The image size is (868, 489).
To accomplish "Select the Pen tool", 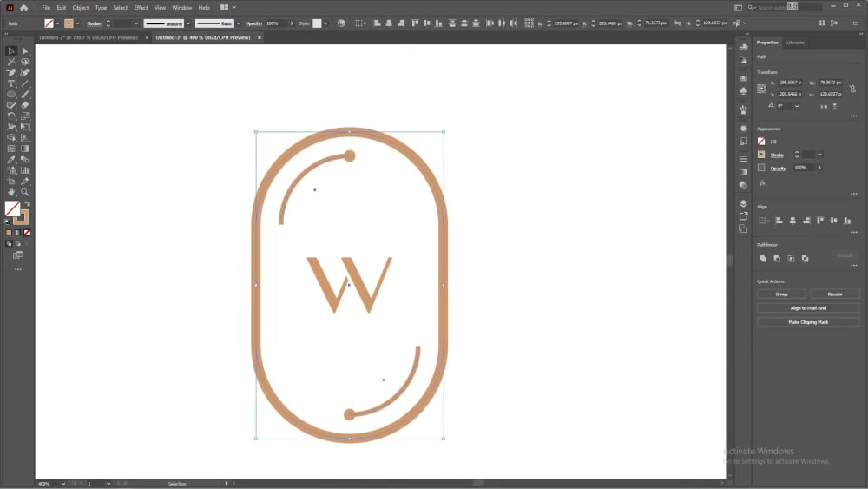I will 11,73.
